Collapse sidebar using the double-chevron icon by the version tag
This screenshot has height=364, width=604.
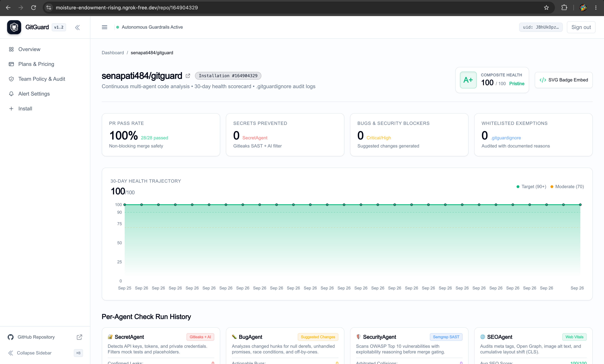coord(78,27)
